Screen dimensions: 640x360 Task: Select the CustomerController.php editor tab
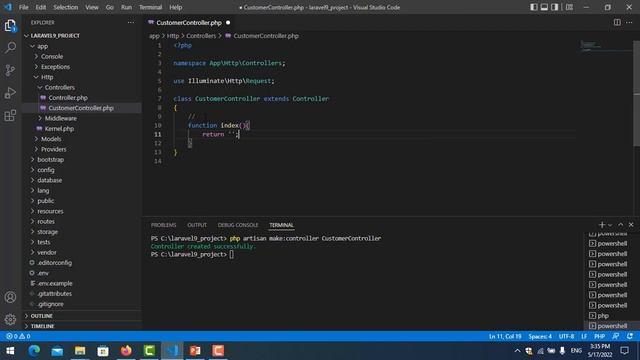(x=189, y=22)
